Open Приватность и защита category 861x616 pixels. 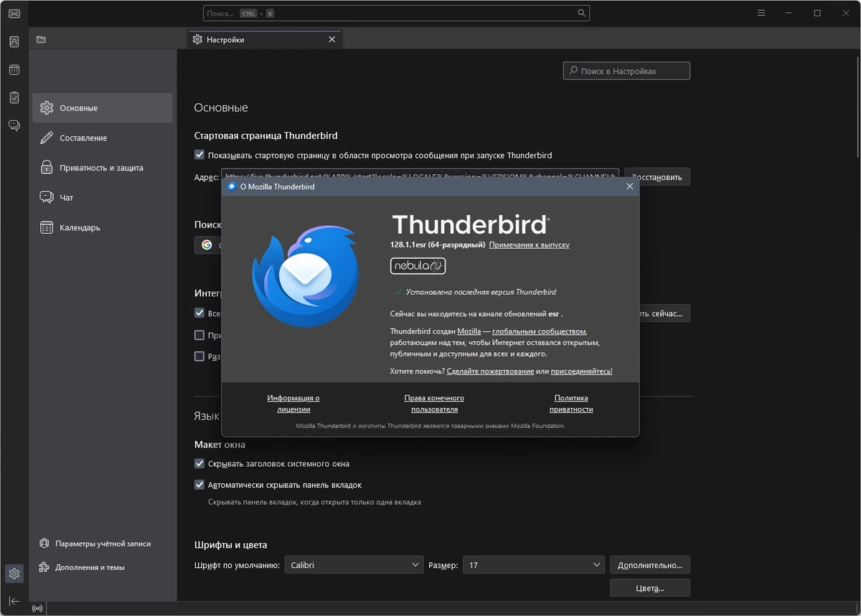click(103, 168)
